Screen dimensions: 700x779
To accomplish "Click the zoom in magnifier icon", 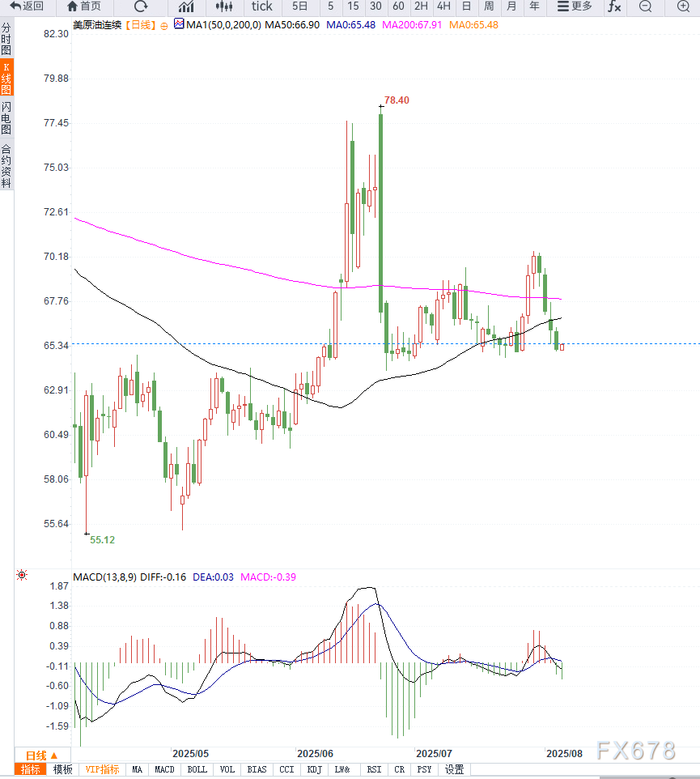I will [x=683, y=6].
